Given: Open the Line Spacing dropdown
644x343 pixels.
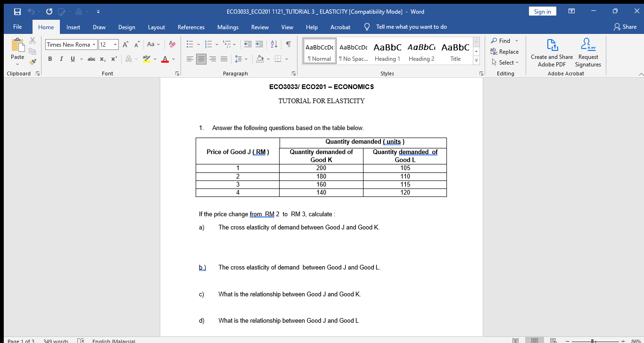Looking at the screenshot, I should coord(241,58).
